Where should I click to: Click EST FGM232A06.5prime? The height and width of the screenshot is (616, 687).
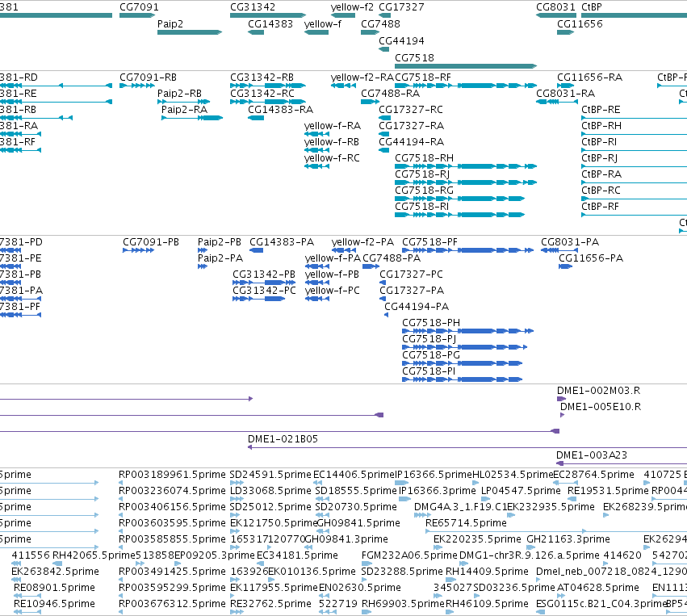click(x=367, y=564)
